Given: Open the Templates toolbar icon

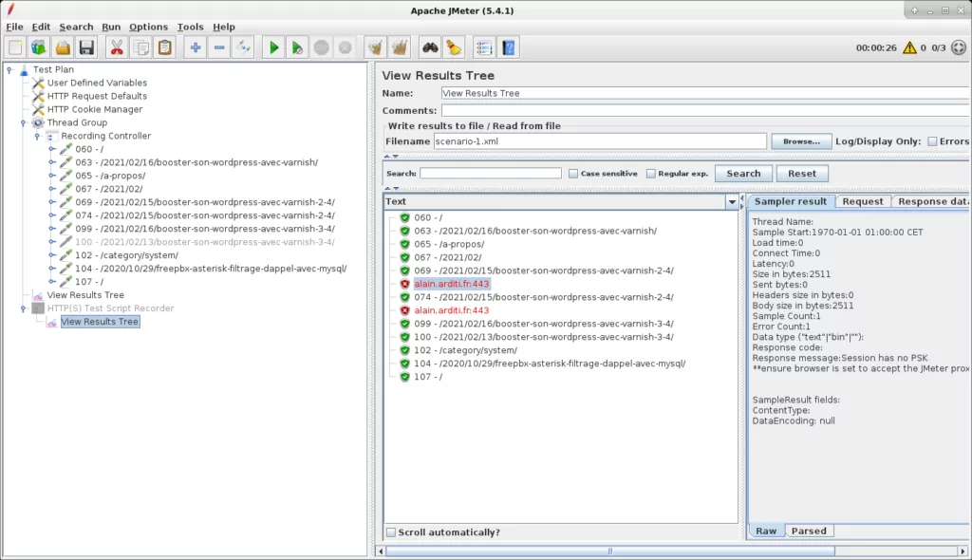Looking at the screenshot, I should click(39, 47).
